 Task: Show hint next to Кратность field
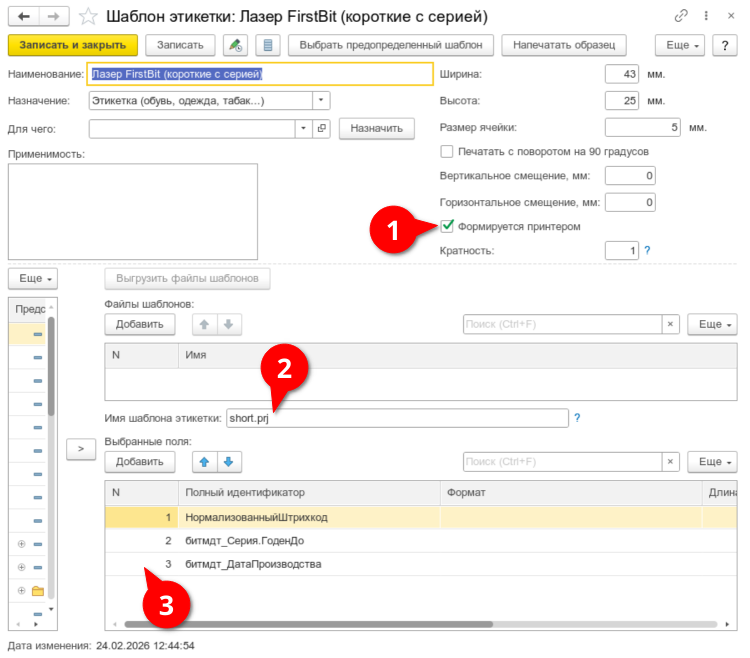(647, 250)
